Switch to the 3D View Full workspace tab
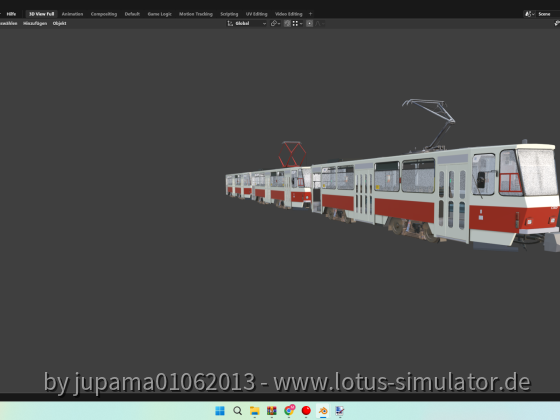560x420 pixels. pos(41,14)
